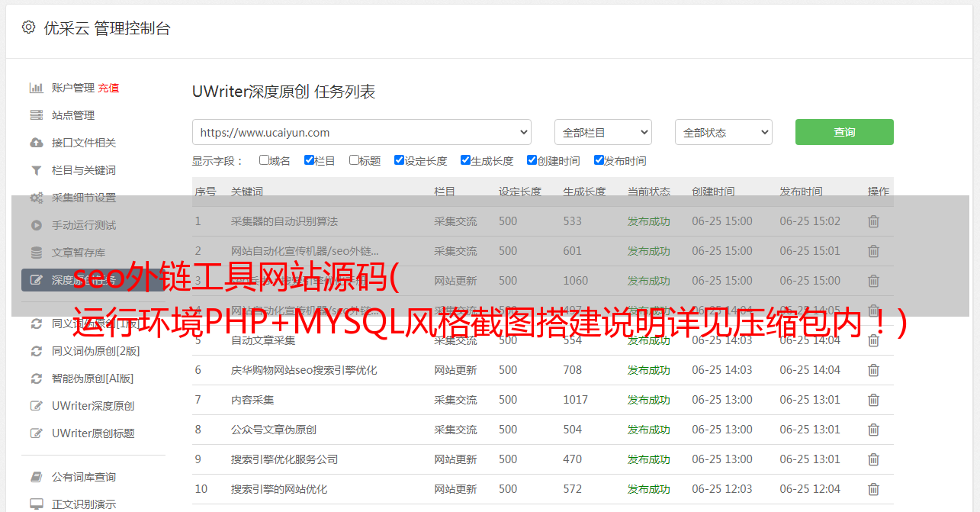
Task: Click the gears icon for 采集细节设置
Action: [36, 198]
